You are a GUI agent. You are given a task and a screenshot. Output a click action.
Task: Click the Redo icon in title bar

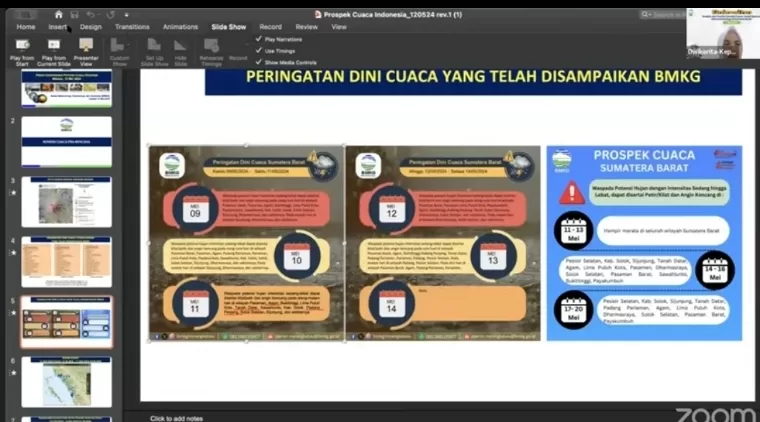[x=111, y=15]
